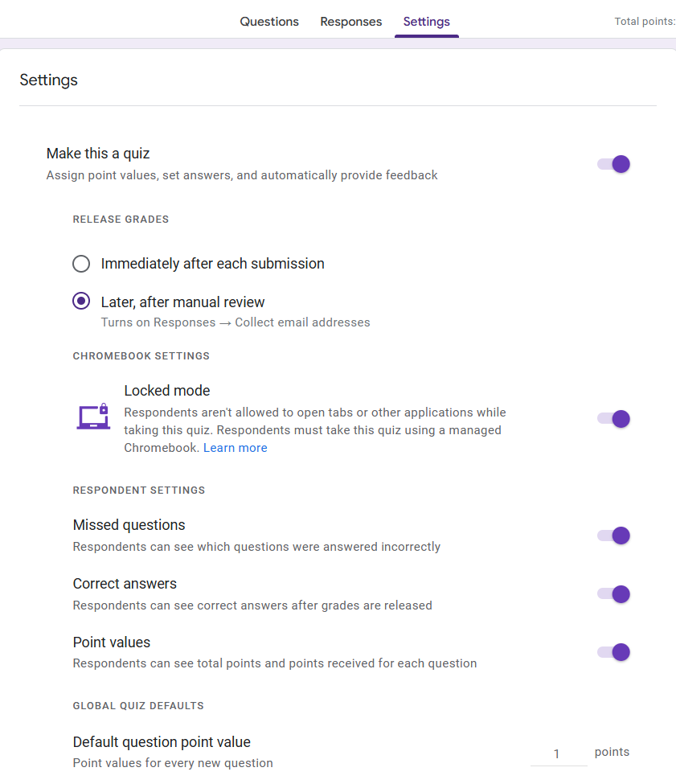Disable the Locked mode toggle
Screen dimensions: 676x784
[x=613, y=418]
